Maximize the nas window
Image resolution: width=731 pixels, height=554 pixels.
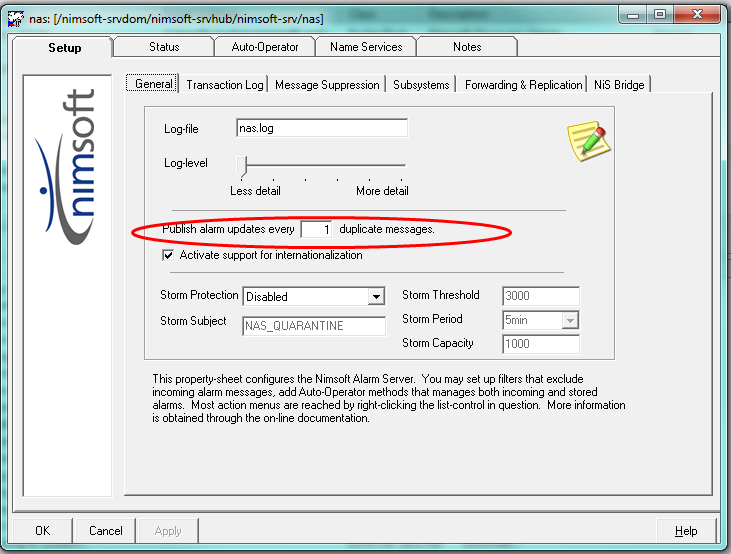[x=659, y=14]
